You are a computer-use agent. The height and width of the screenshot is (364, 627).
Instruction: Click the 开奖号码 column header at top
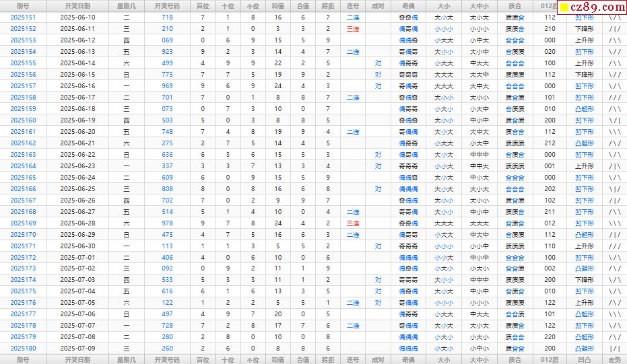[x=167, y=6]
